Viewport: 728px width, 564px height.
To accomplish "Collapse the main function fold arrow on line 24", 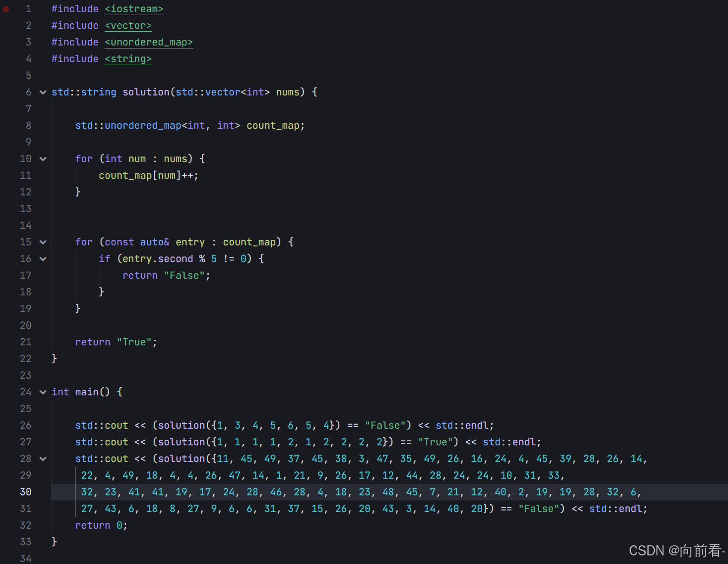I will click(x=43, y=392).
